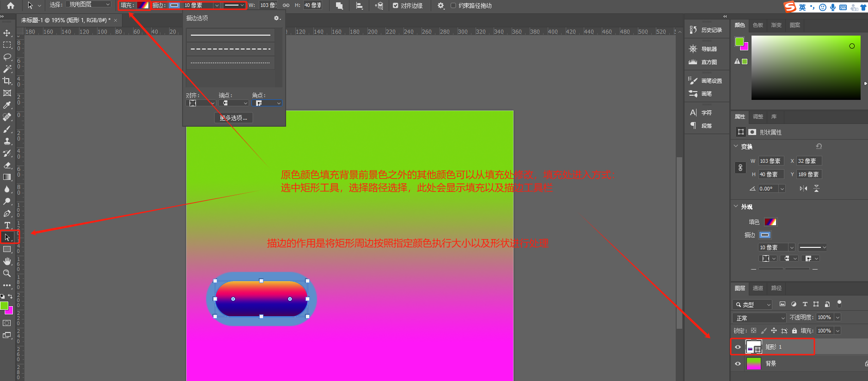Reset transform icon in Properties panel
The height and width of the screenshot is (381, 868).
point(819,146)
